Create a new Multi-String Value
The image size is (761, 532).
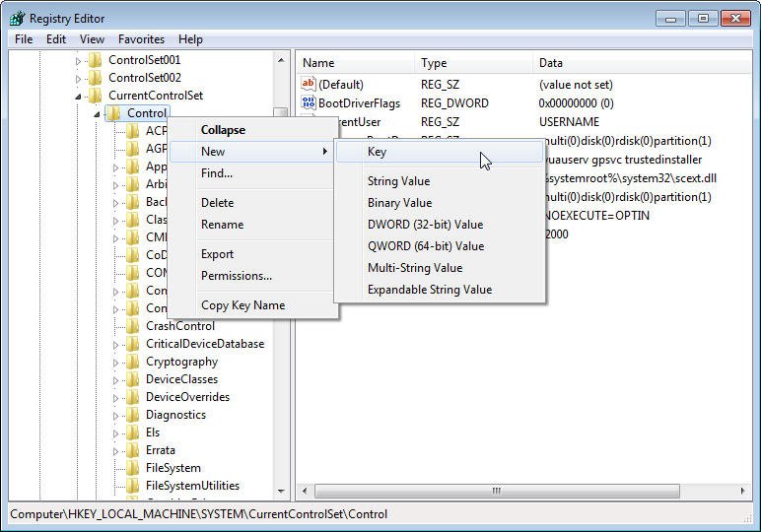[440, 268]
